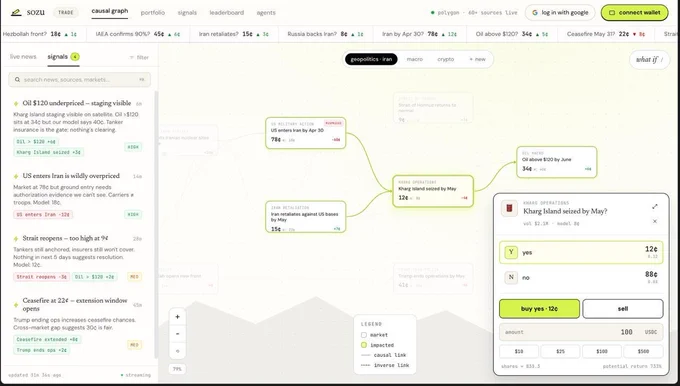Set amount with the $500 preset
Screen dimensions: 680x386
tap(644, 351)
